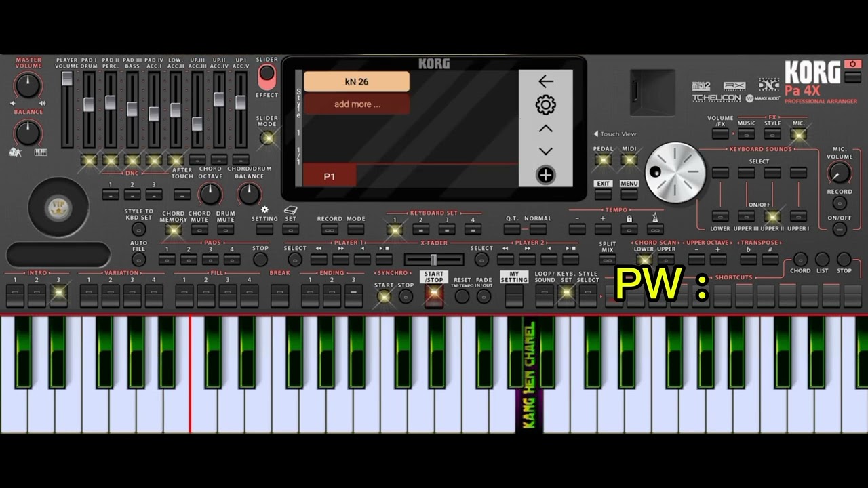Screen dimensions: 868x488
Task: Click the Pad I Drum slider handle
Action: tap(89, 105)
